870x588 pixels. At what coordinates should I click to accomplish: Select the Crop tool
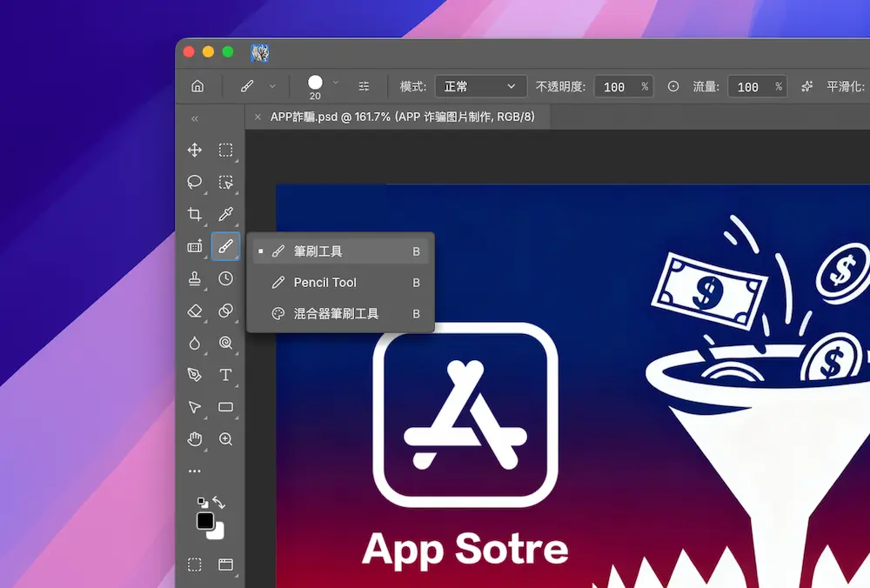[194, 214]
